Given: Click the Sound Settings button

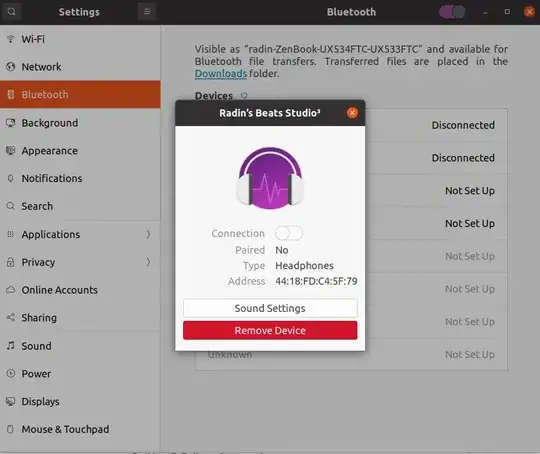Looking at the screenshot, I should pos(270,308).
